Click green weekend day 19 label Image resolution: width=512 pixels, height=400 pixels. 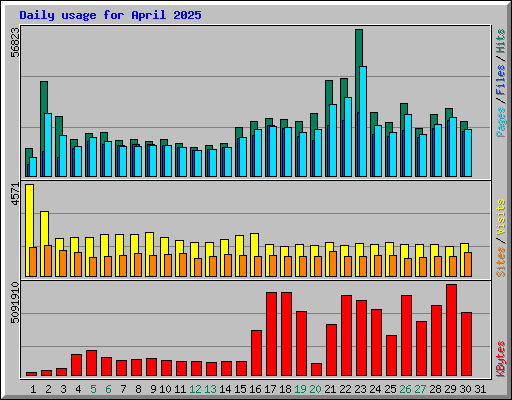click(300, 389)
